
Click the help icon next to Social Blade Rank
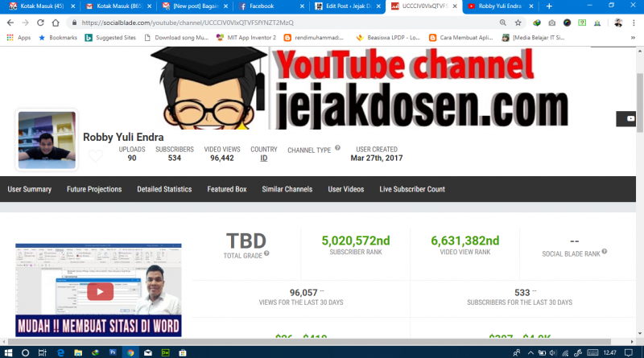point(605,252)
